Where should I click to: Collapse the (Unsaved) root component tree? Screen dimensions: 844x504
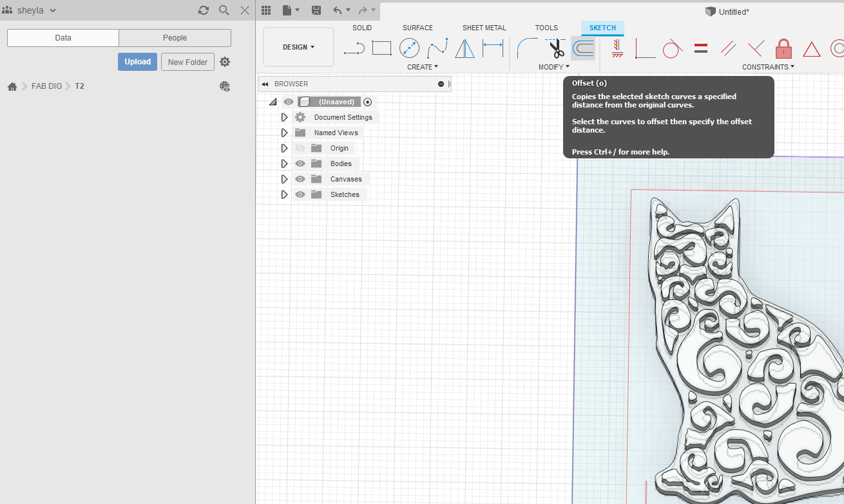click(x=273, y=102)
